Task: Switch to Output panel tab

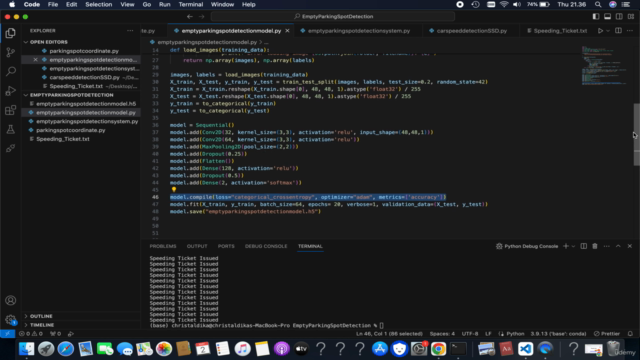Action: tap(197, 246)
